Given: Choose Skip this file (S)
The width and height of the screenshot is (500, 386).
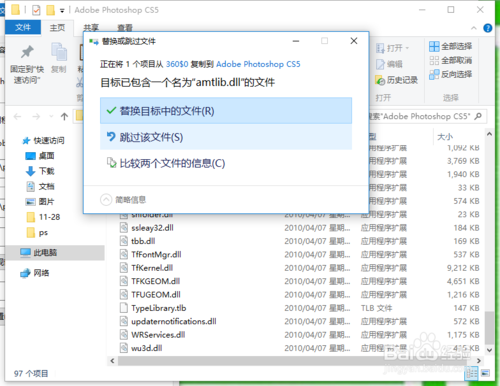Looking at the screenshot, I should (x=226, y=137).
